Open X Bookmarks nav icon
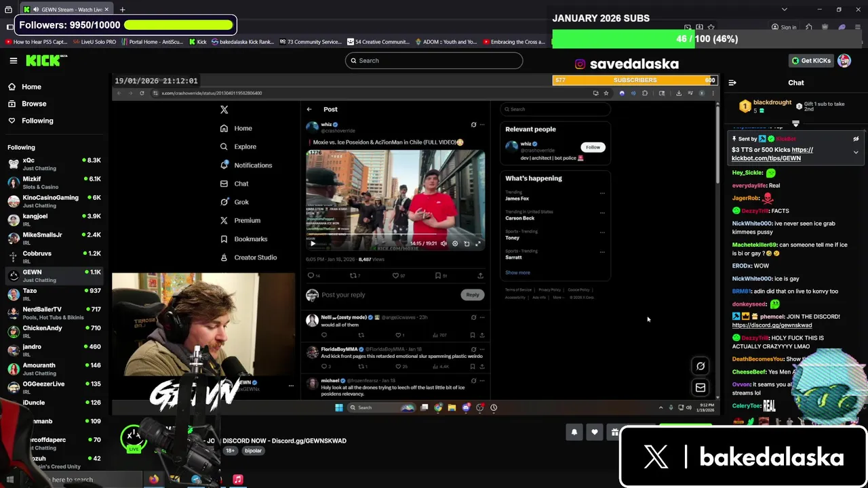Screen dimensions: 868x488 pos(224,239)
